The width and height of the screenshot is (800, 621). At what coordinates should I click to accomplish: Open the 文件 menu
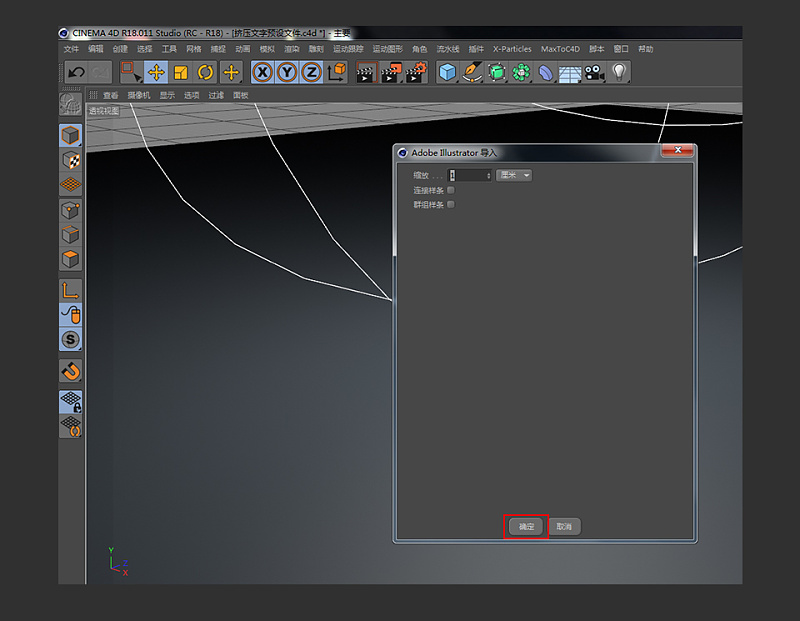(x=71, y=49)
